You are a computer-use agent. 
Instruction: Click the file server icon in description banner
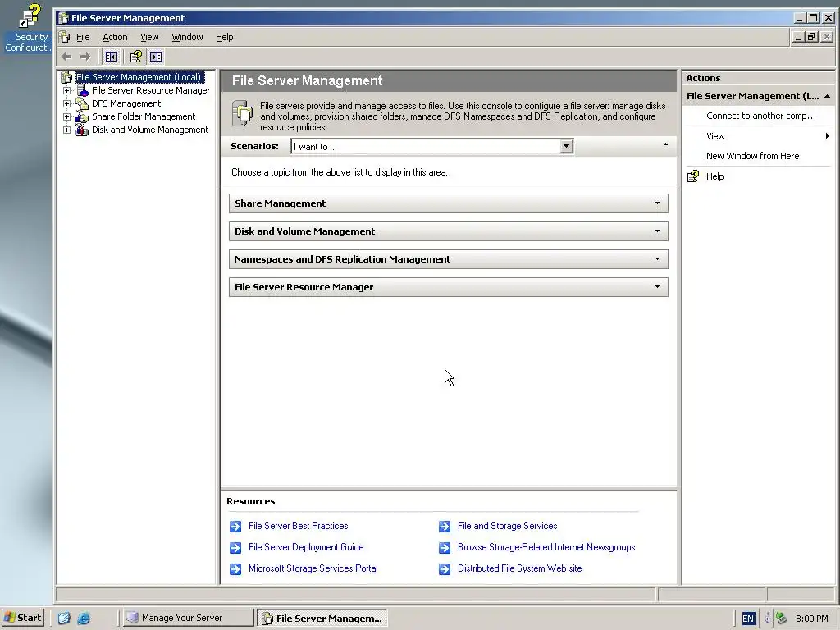(x=242, y=113)
